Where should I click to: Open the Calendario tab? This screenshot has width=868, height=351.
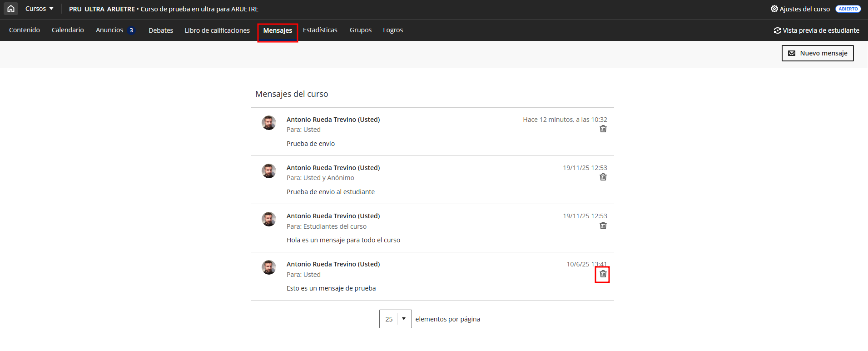pyautogui.click(x=68, y=30)
